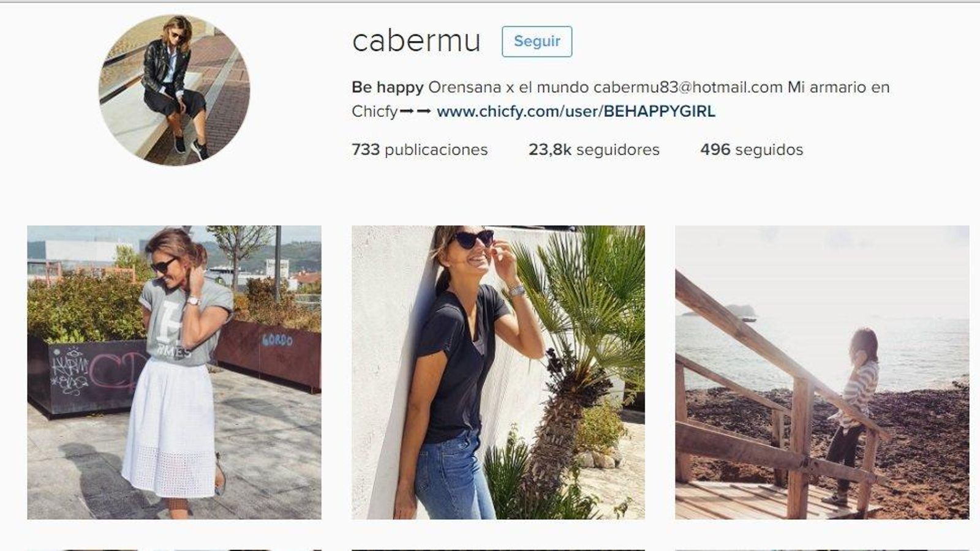
Task: Open the 23,8k seguidores list
Action: (x=594, y=149)
